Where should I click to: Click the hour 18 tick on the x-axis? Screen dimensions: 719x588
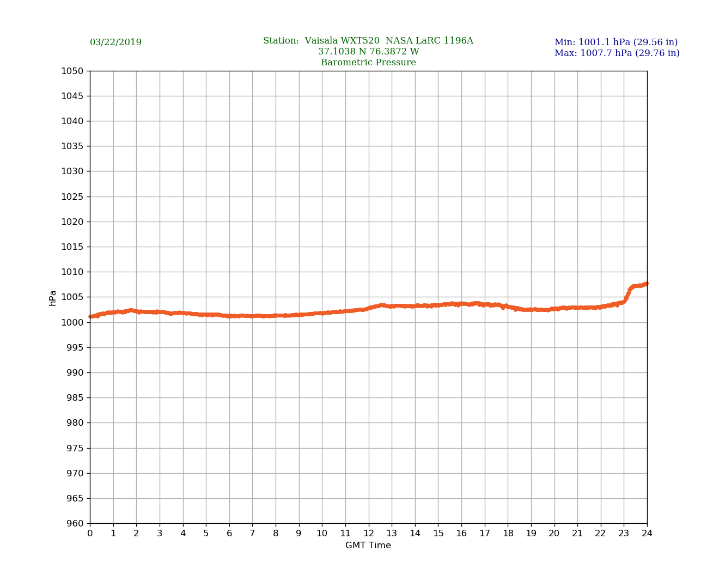pyautogui.click(x=508, y=534)
